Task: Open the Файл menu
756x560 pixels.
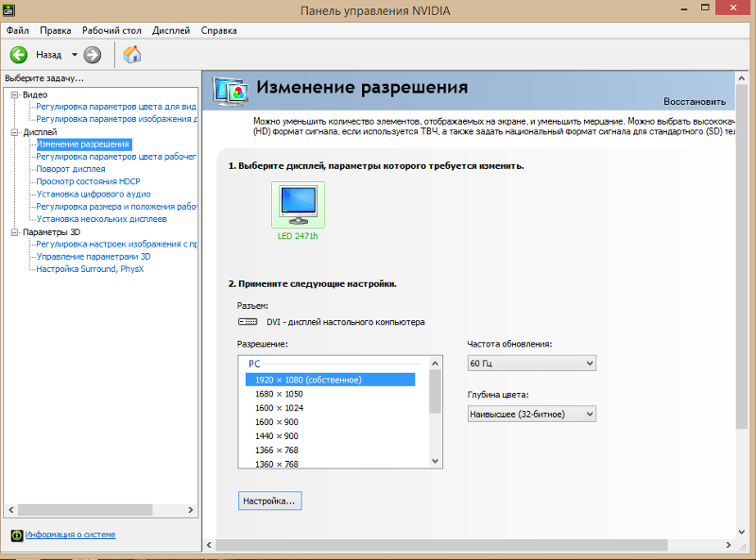Action: point(18,30)
